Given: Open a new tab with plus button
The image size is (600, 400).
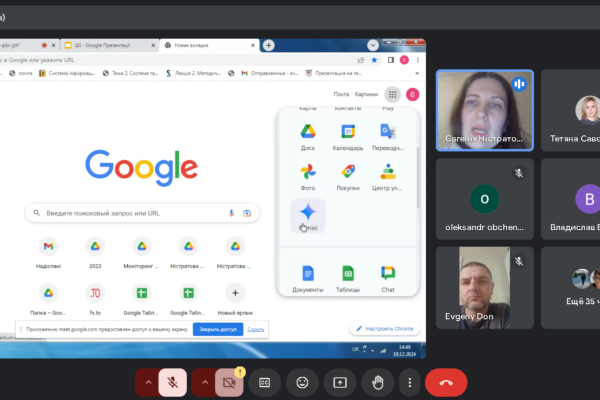Looking at the screenshot, I should pyautogui.click(x=269, y=45).
